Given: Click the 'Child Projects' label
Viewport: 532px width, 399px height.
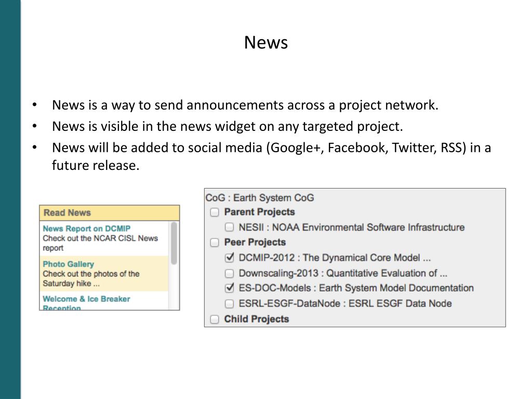Looking at the screenshot, I should tap(257, 319).
